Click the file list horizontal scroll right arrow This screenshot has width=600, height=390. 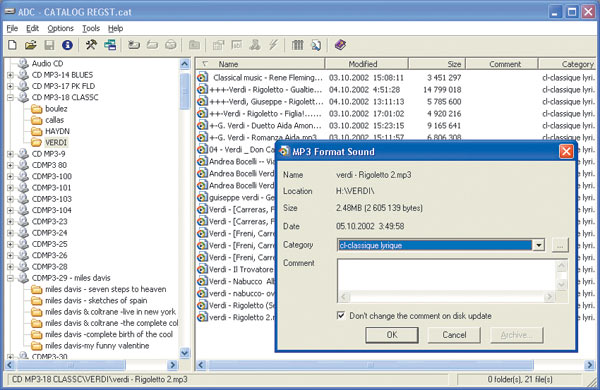[590, 365]
